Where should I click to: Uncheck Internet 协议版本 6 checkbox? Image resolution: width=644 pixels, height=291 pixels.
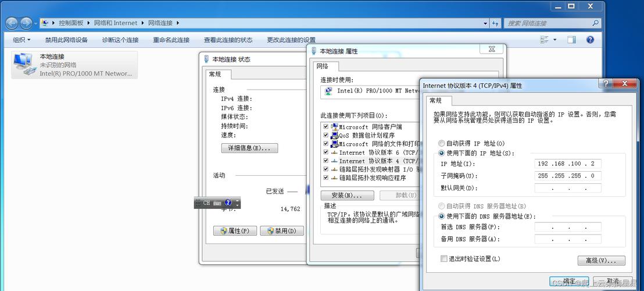[x=325, y=152]
